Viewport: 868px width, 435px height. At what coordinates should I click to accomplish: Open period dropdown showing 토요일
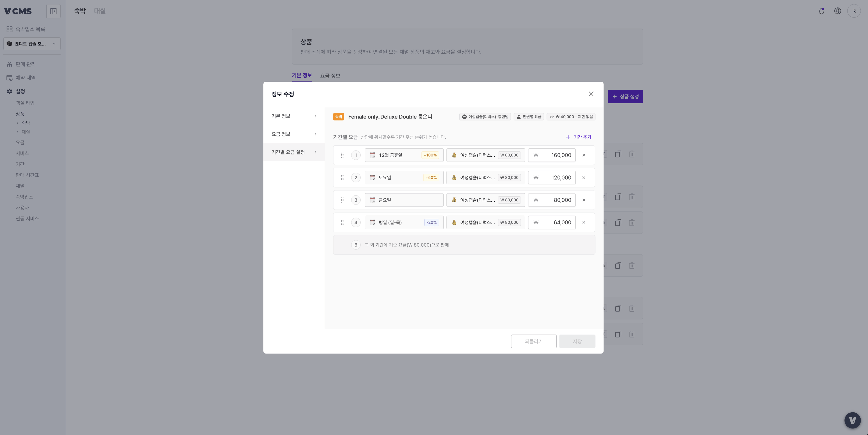[404, 177]
